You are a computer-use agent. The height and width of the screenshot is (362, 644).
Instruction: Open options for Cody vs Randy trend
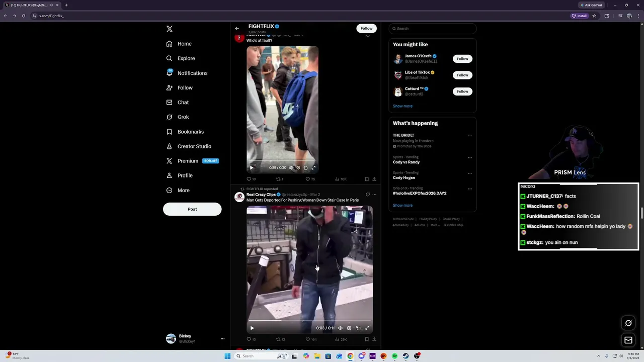pos(470,157)
